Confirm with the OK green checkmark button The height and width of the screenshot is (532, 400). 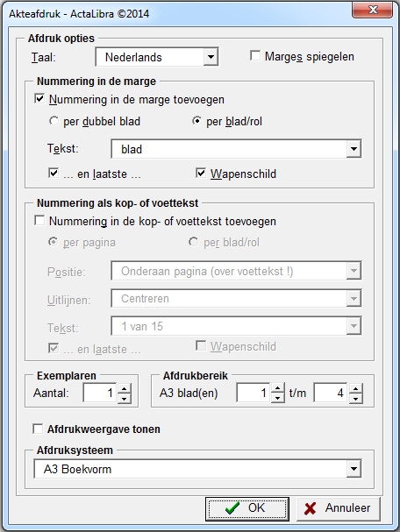(x=247, y=508)
